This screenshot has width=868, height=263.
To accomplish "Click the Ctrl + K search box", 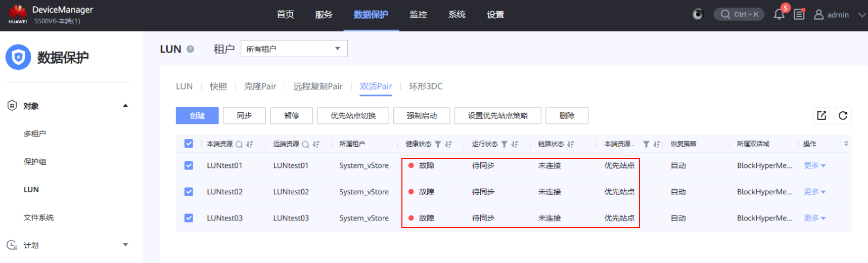I will 739,14.
